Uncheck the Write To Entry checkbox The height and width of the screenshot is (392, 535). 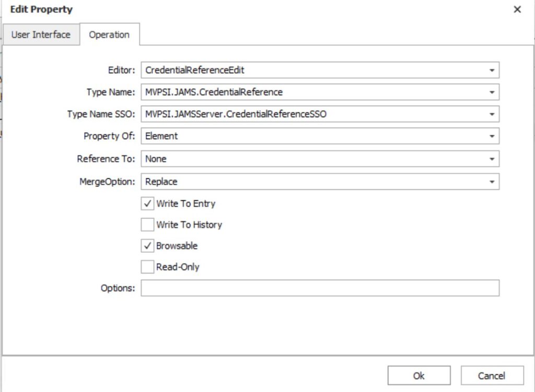tap(147, 203)
